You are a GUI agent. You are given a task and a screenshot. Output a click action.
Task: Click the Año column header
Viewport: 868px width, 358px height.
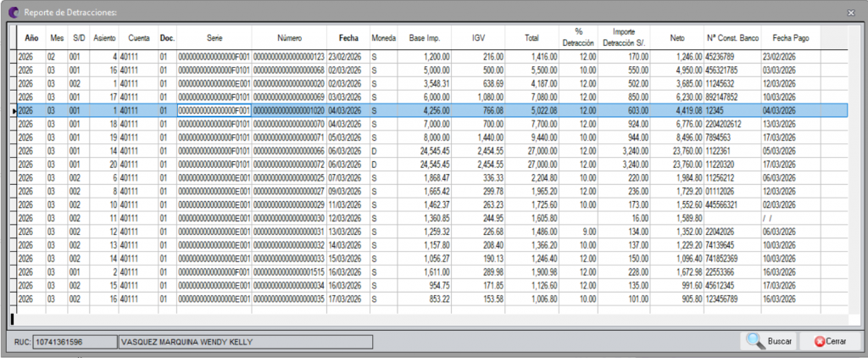31,38
